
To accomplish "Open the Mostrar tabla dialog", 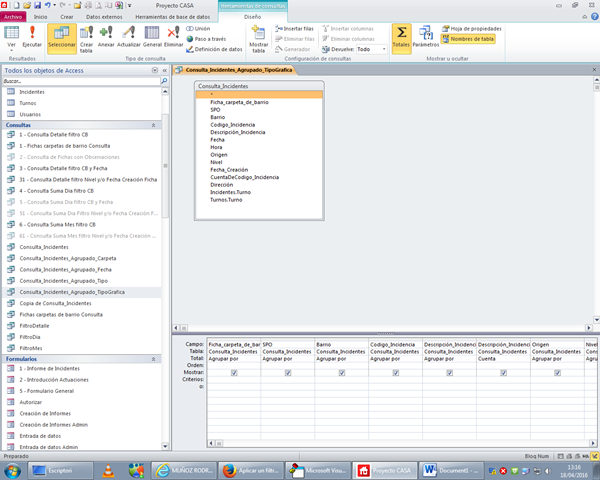I will [x=258, y=40].
